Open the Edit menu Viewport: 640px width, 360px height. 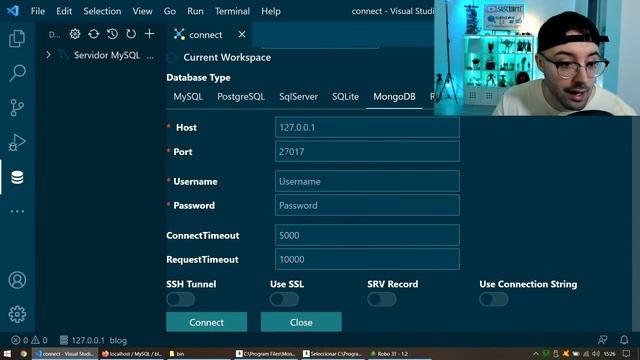click(64, 11)
